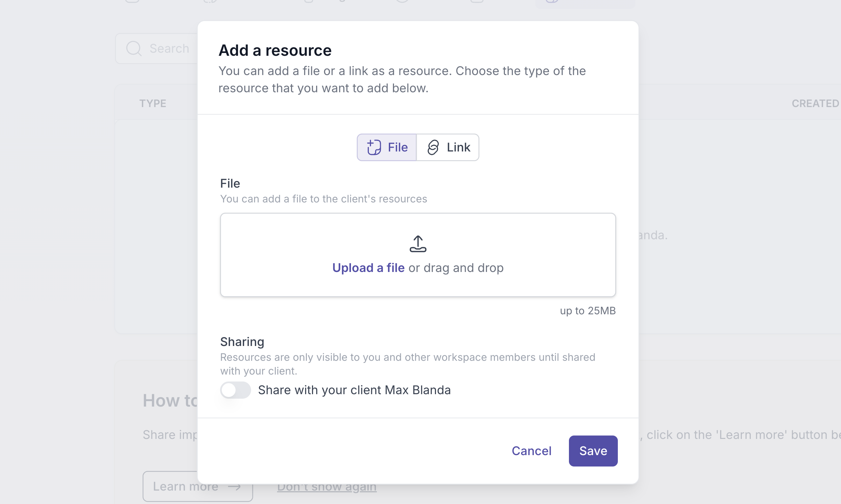Click the file icon in the File tab
The width and height of the screenshot is (841, 504).
tap(374, 147)
